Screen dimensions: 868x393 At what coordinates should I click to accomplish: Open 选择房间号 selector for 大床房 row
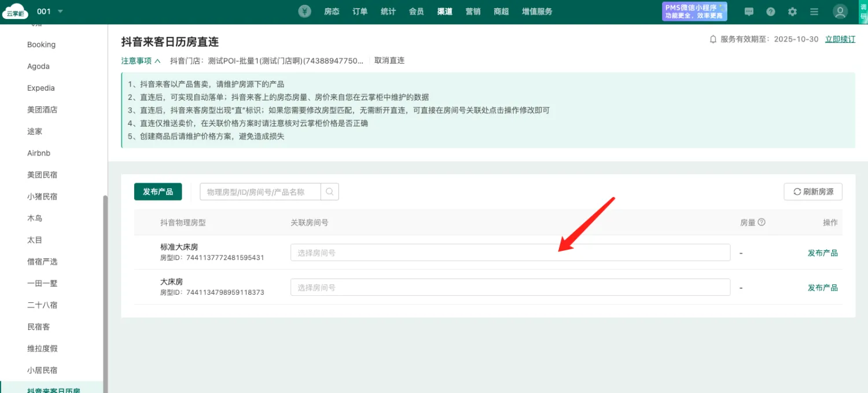pyautogui.click(x=510, y=287)
